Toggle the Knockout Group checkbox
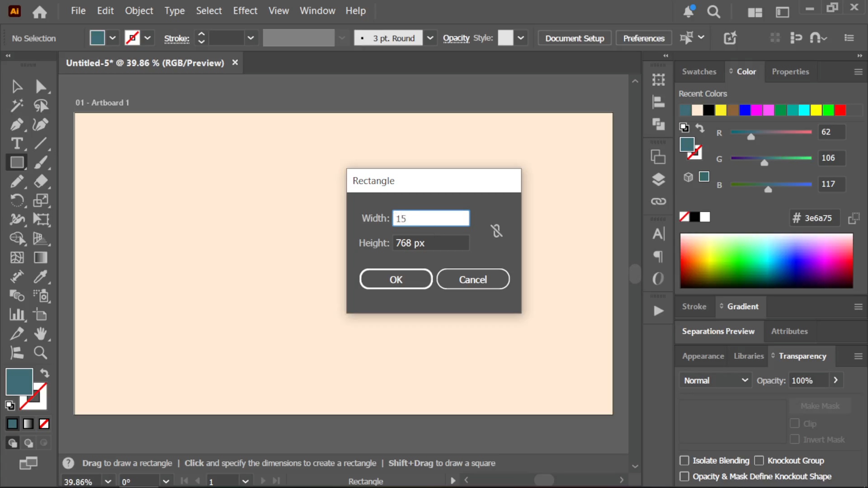The width and height of the screenshot is (868, 488). tap(759, 460)
